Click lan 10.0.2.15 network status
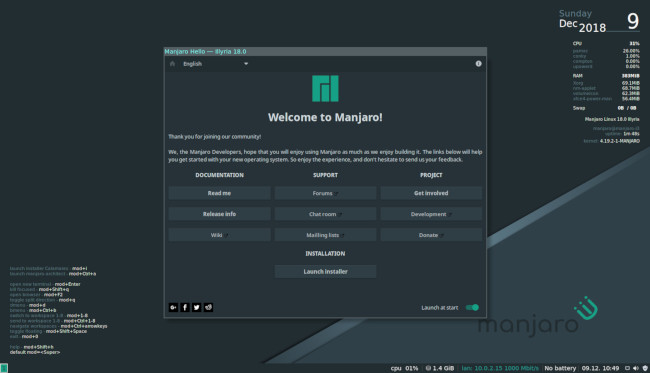This screenshot has width=650, height=373. coord(500,368)
